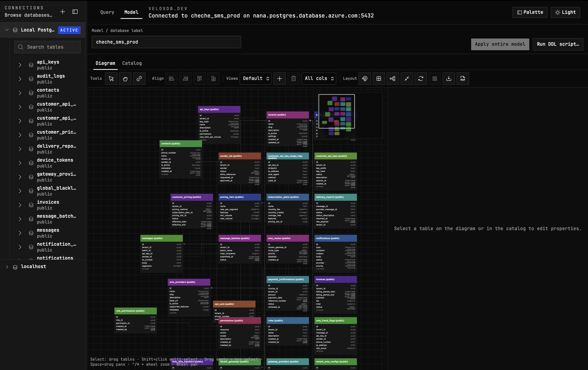
Task: Click the ACTIVE badge on Local Postgres
Action: click(x=69, y=30)
